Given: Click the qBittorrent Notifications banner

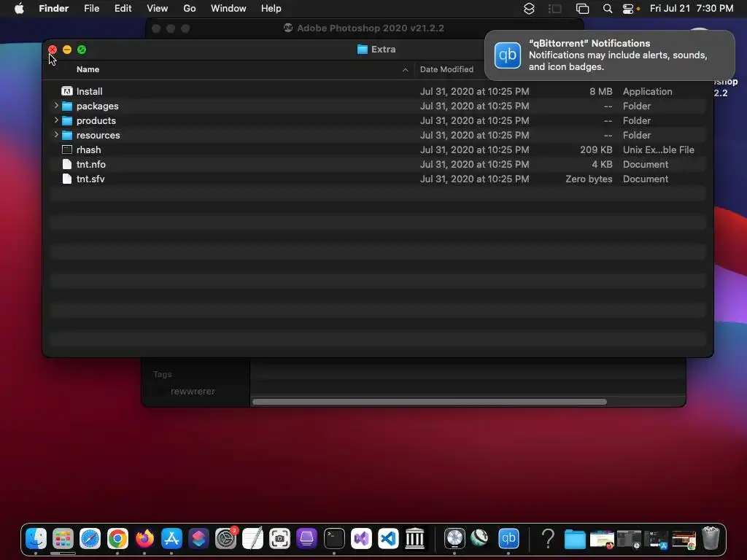Looking at the screenshot, I should click(610, 55).
